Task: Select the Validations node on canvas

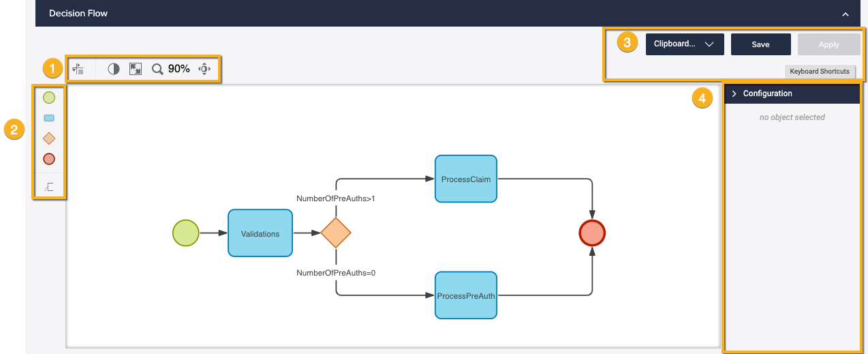Action: pos(260,233)
